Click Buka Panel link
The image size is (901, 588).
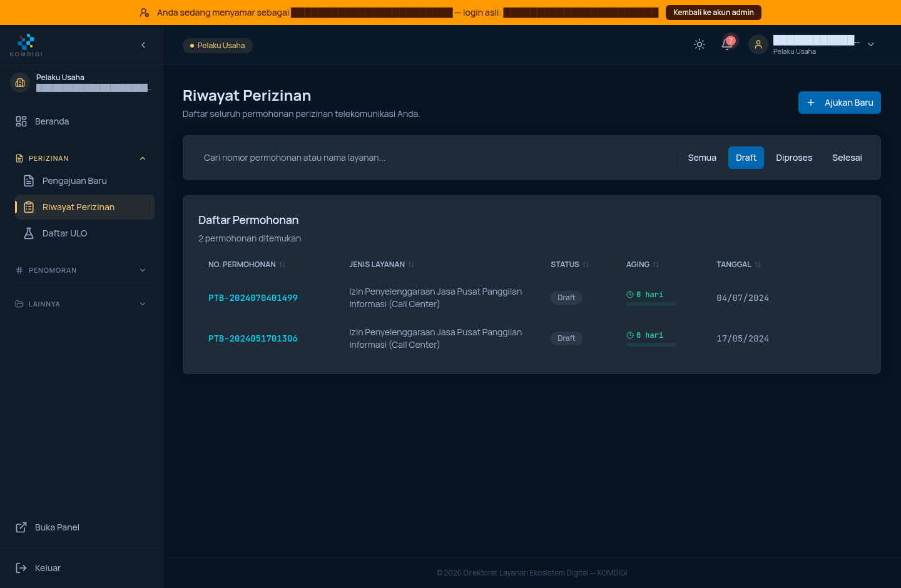pyautogui.click(x=81, y=527)
